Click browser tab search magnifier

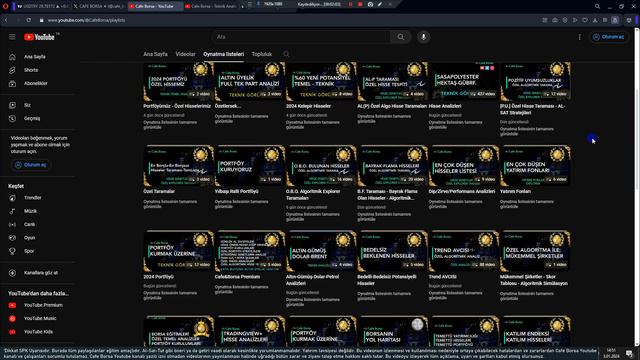[x=597, y=6]
